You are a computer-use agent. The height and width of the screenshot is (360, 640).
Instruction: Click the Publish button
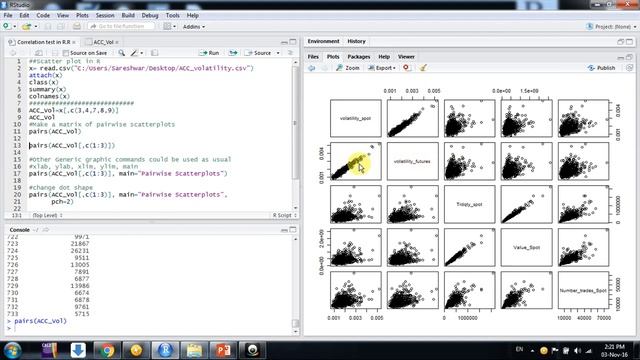point(602,68)
